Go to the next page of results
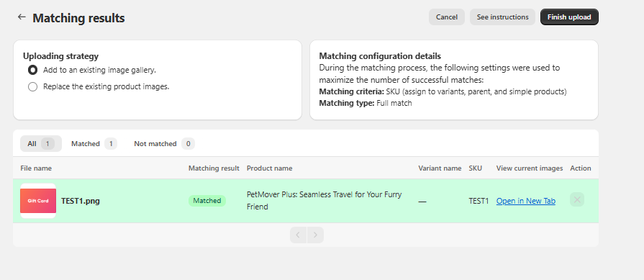The image size is (644, 280). (315, 235)
